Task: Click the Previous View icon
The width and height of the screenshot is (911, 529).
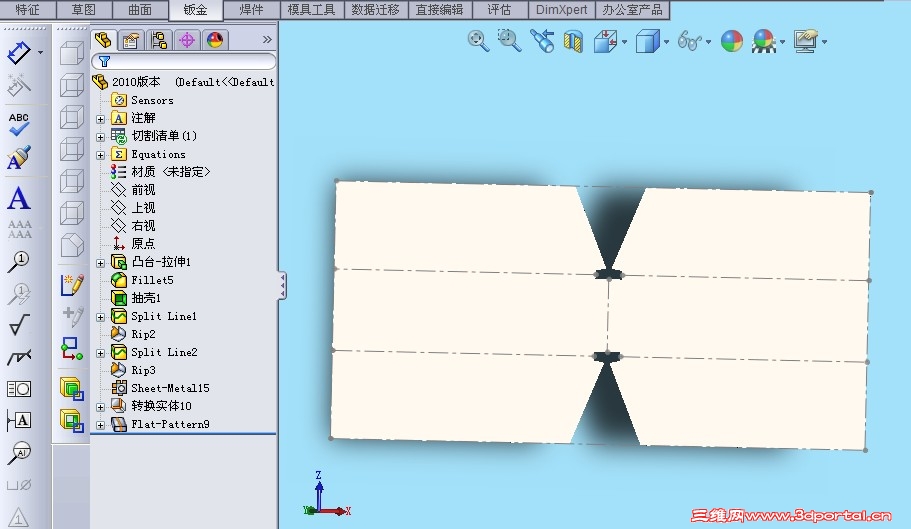Action: pos(542,41)
